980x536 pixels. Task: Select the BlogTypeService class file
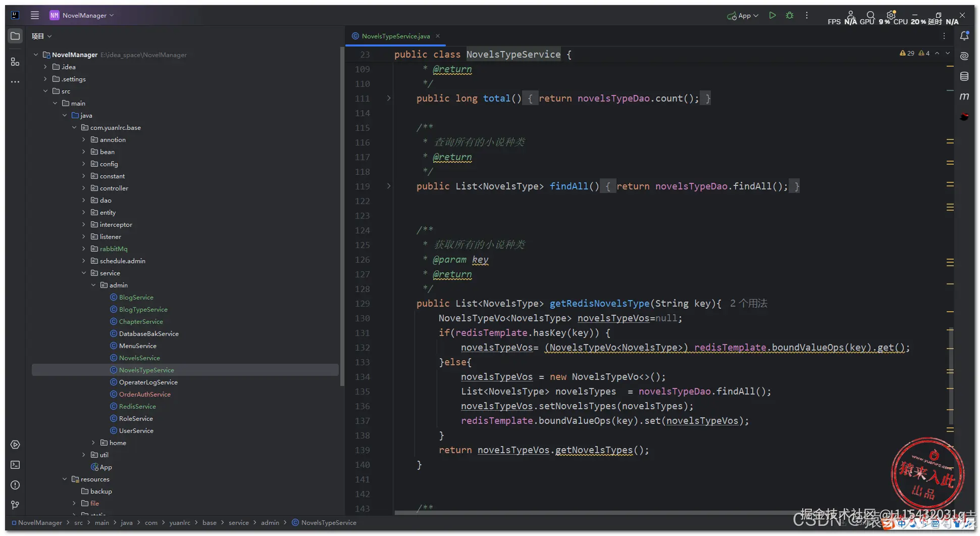143,309
